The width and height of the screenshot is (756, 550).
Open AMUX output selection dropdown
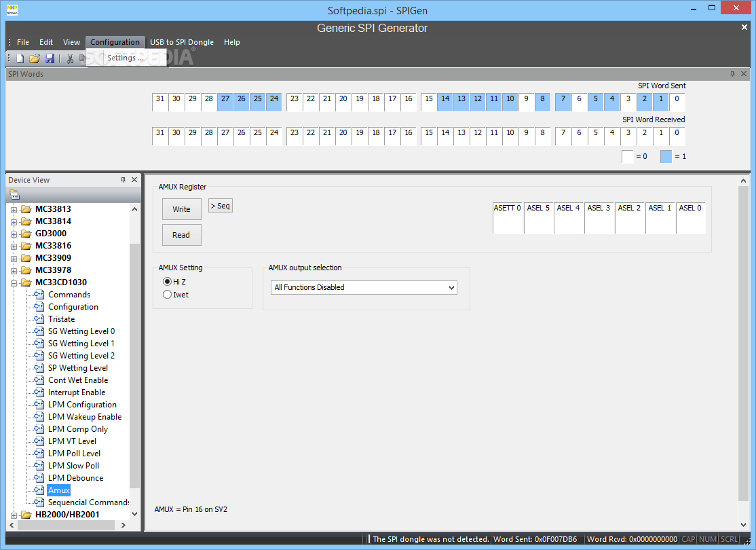tap(364, 287)
